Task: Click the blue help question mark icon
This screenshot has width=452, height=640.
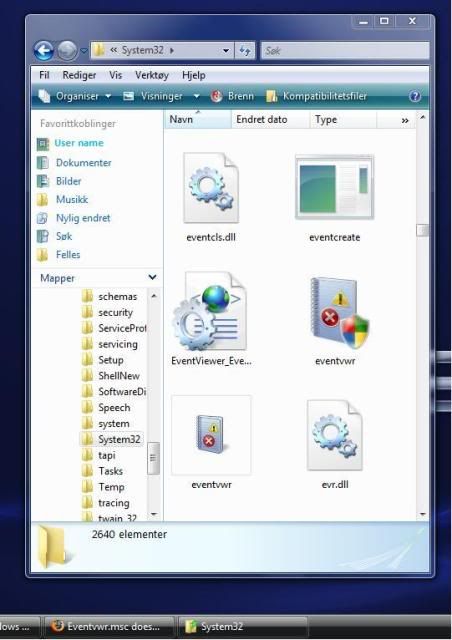Action: (415, 96)
